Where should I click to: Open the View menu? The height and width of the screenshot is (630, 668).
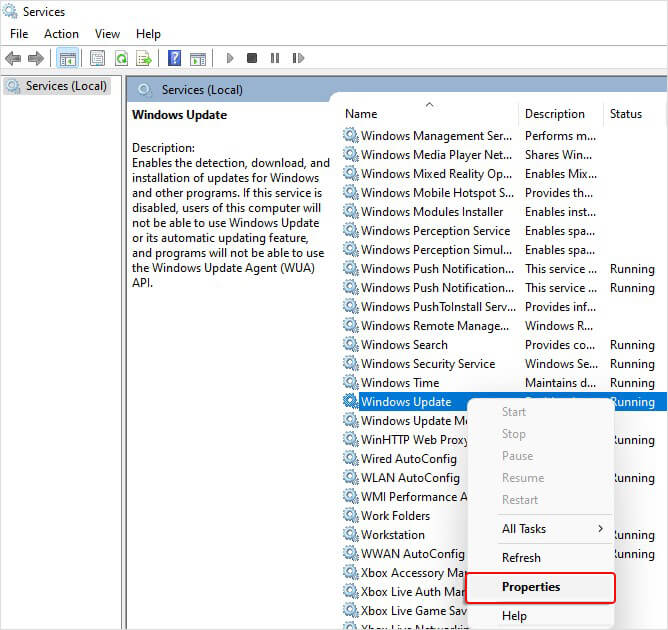[107, 34]
